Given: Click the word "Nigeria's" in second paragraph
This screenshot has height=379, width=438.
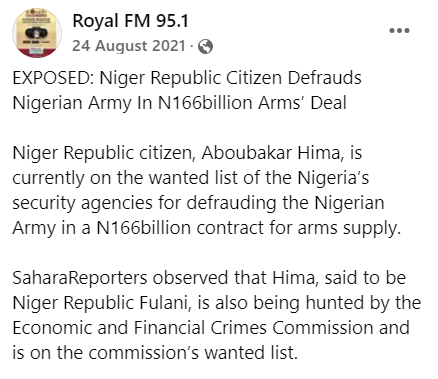Looking at the screenshot, I should coord(333,179).
